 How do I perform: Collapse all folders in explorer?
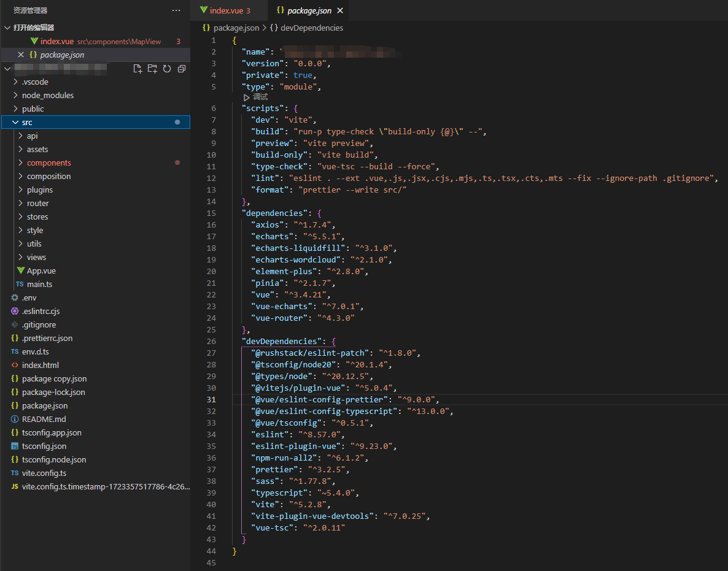point(182,69)
